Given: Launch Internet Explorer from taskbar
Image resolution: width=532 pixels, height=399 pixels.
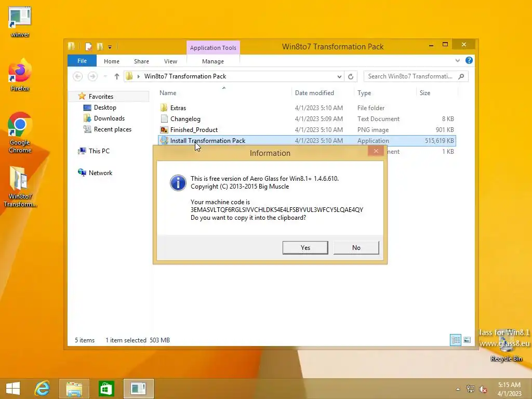Looking at the screenshot, I should (x=43, y=389).
